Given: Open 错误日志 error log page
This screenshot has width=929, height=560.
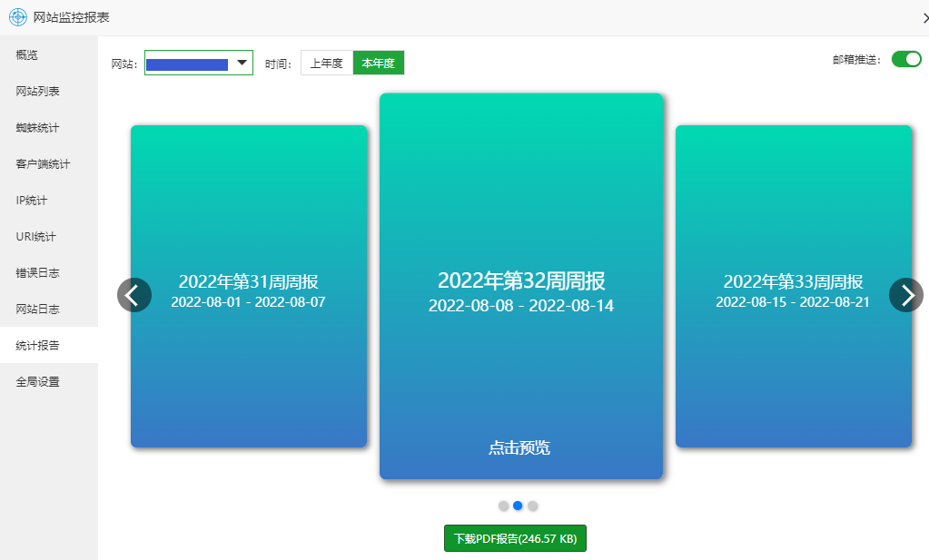Looking at the screenshot, I should click(37, 272).
